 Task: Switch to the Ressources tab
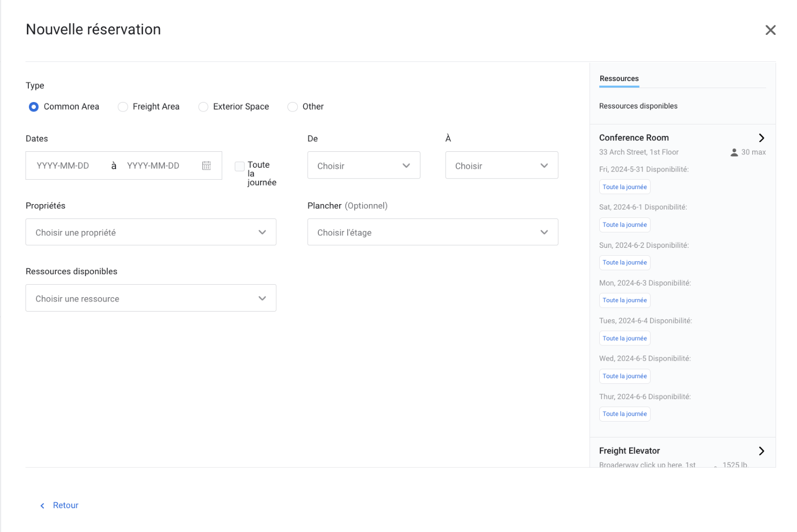(619, 79)
